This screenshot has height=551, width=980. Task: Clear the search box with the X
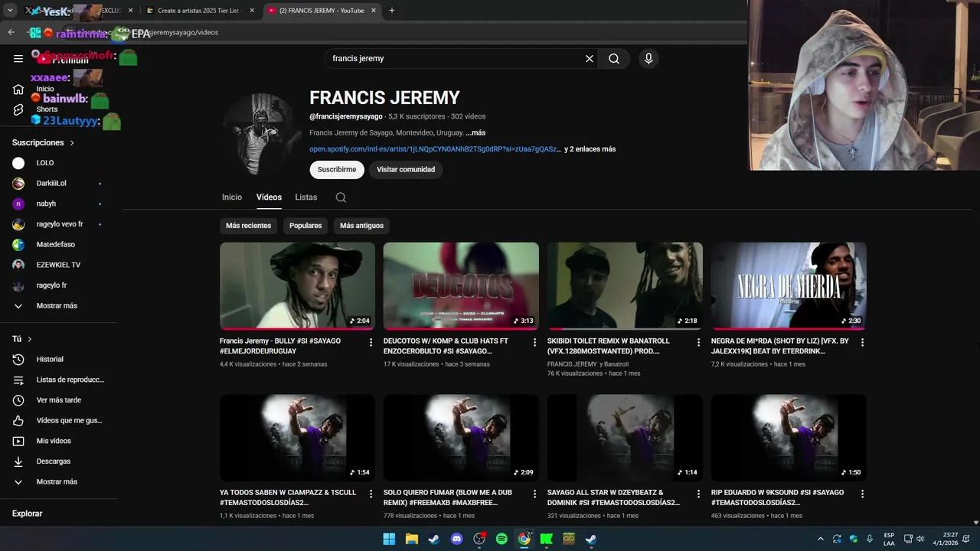click(x=590, y=58)
